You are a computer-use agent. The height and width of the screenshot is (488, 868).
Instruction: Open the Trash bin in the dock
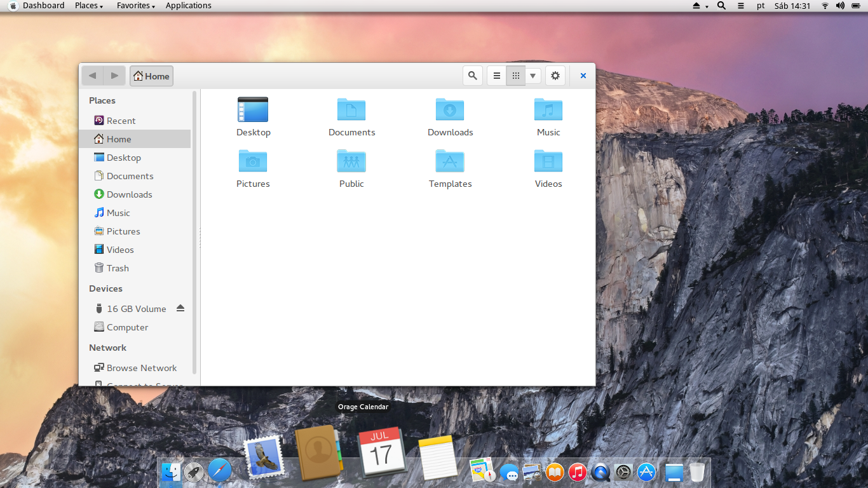[697, 472]
